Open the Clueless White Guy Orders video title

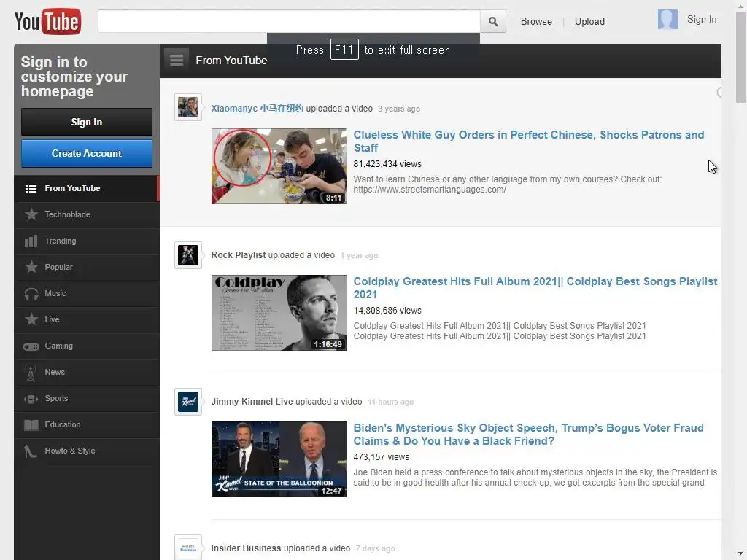pyautogui.click(x=528, y=141)
